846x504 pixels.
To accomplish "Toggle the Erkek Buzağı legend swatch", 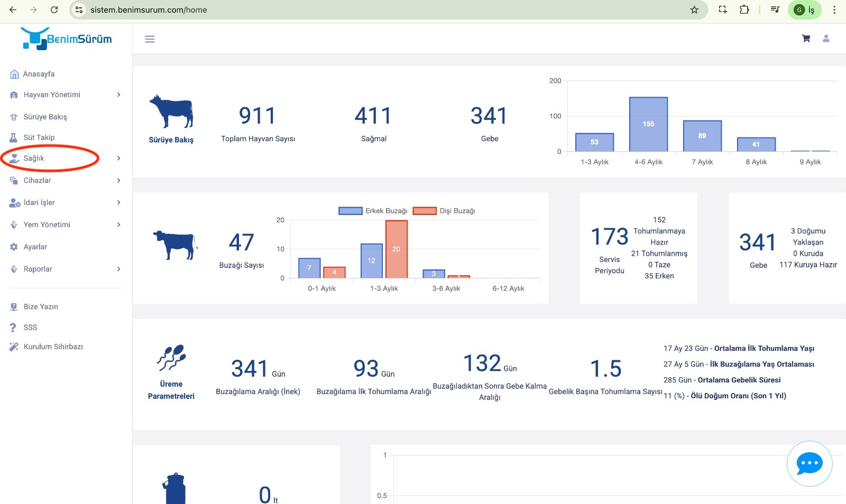I will (350, 211).
